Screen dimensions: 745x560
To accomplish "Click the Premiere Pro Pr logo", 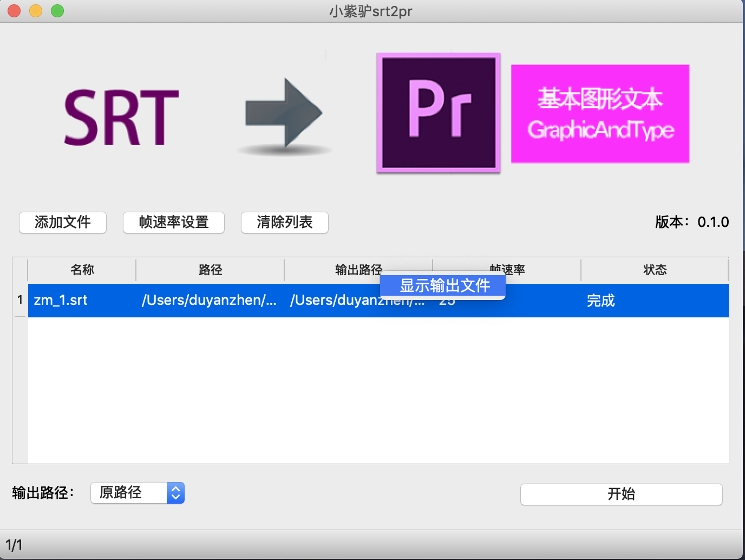I will coord(439,113).
